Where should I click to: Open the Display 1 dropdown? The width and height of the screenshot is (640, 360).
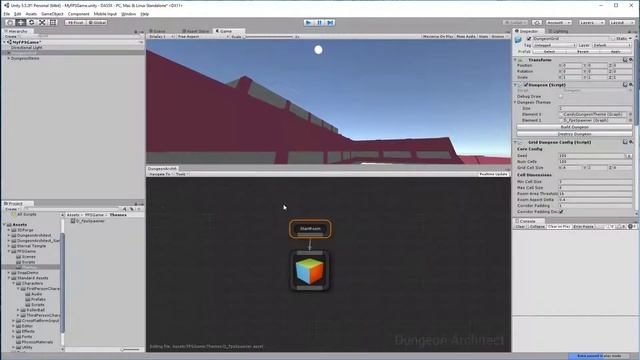[161, 37]
